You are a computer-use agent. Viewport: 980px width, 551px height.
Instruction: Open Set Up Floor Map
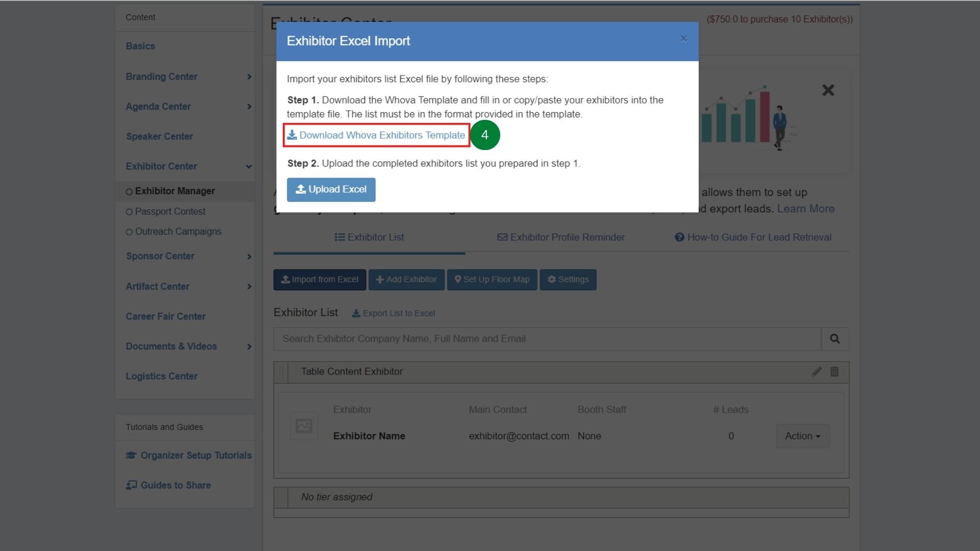pyautogui.click(x=492, y=280)
